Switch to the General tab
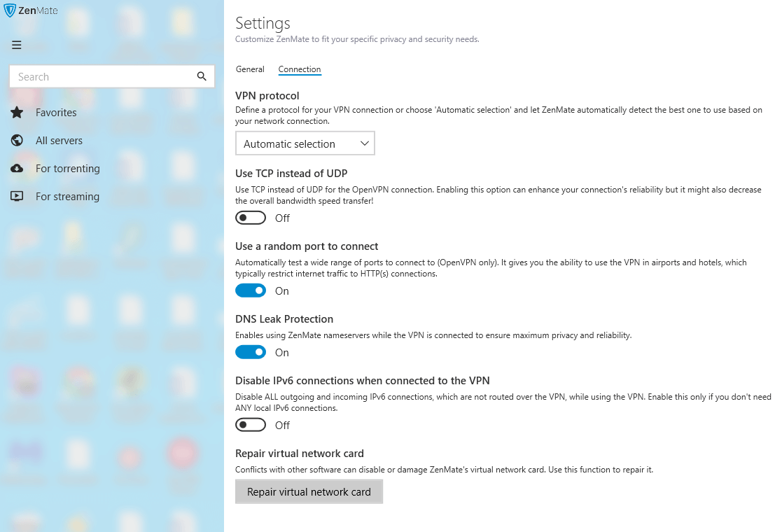The image size is (782, 532). click(x=250, y=69)
